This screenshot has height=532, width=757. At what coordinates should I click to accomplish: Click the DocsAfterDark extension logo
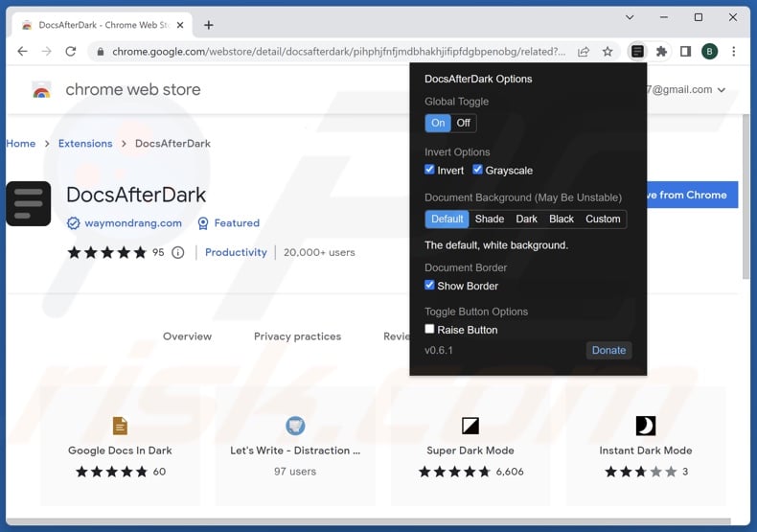(29, 204)
